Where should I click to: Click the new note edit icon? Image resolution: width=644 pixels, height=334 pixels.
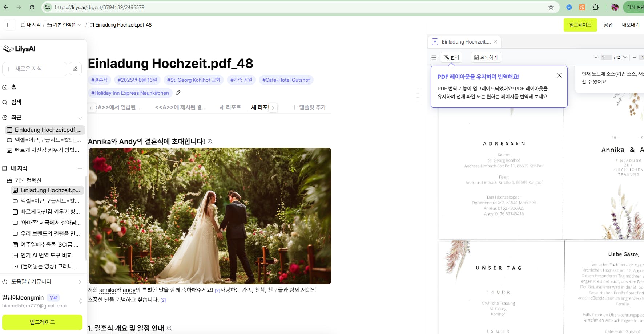(75, 69)
